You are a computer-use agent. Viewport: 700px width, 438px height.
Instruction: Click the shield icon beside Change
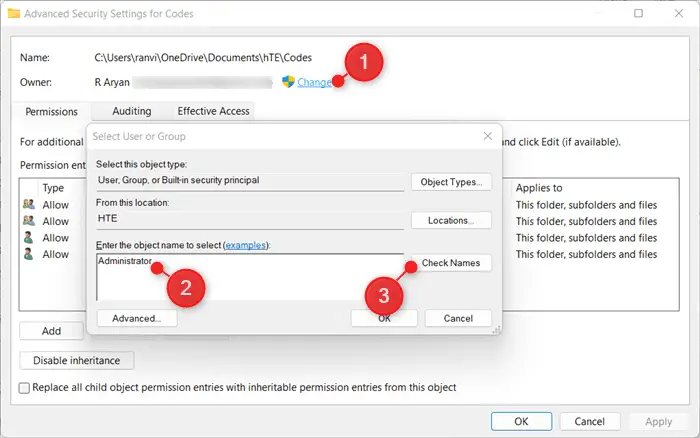coord(288,82)
